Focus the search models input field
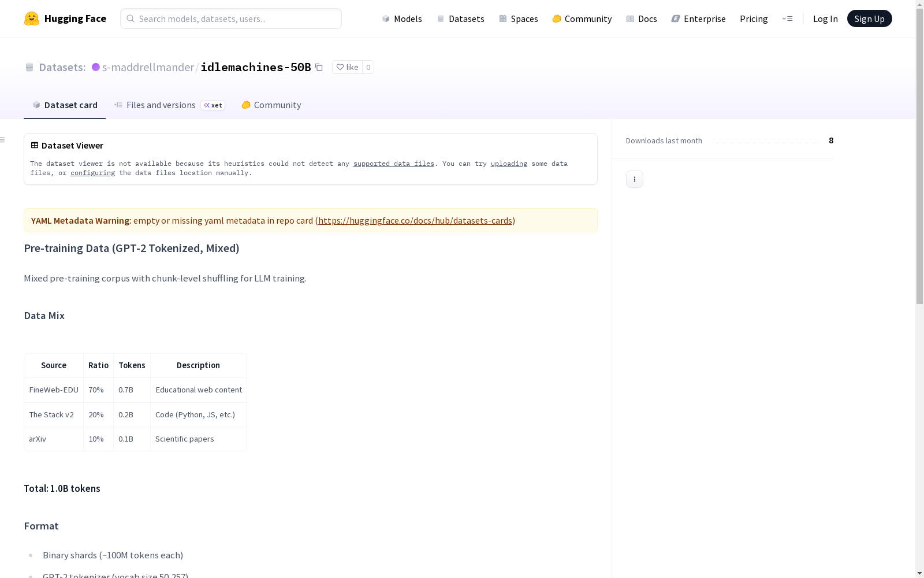924x578 pixels. pos(231,18)
